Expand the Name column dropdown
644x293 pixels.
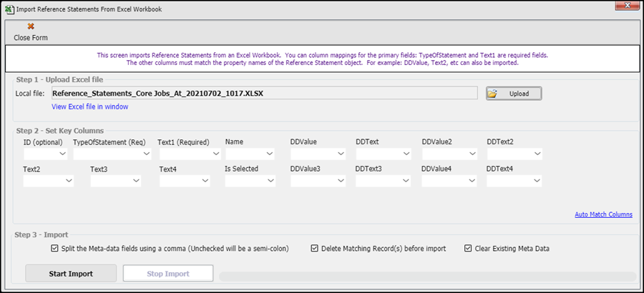(x=250, y=154)
